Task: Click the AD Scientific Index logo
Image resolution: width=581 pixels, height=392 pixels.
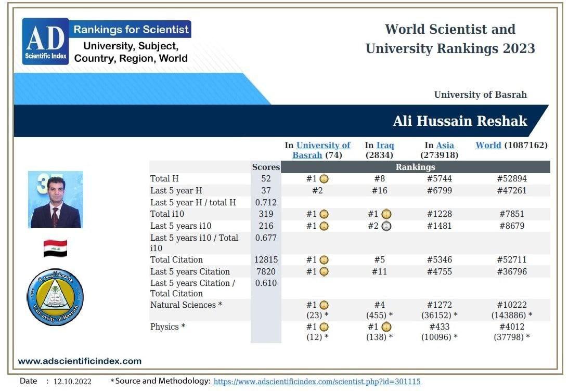Action: tap(45, 42)
